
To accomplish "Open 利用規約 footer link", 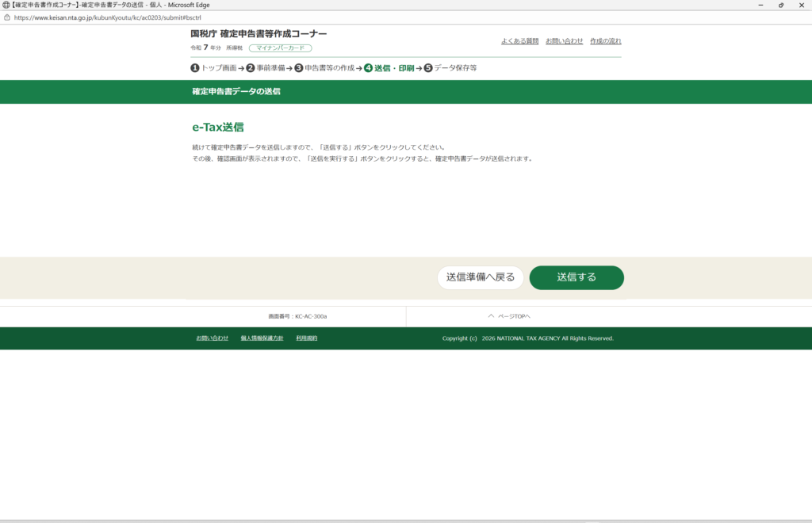I will pos(307,338).
